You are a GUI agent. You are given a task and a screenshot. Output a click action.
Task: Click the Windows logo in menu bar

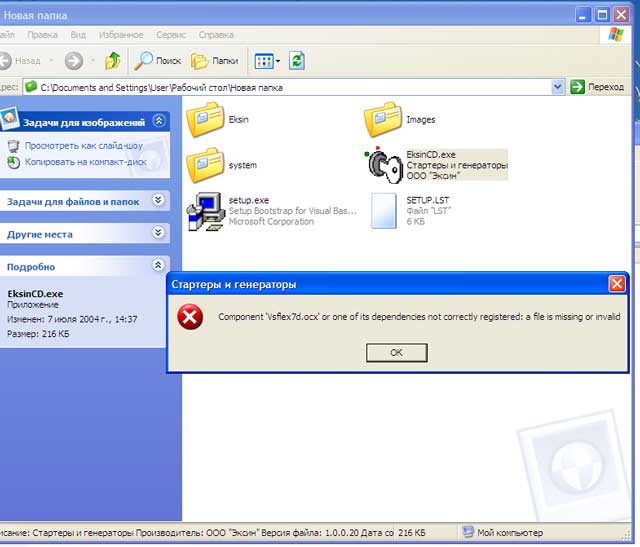[616, 35]
